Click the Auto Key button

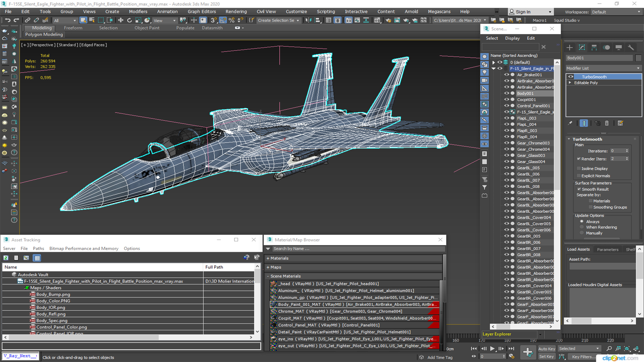coord(546,349)
